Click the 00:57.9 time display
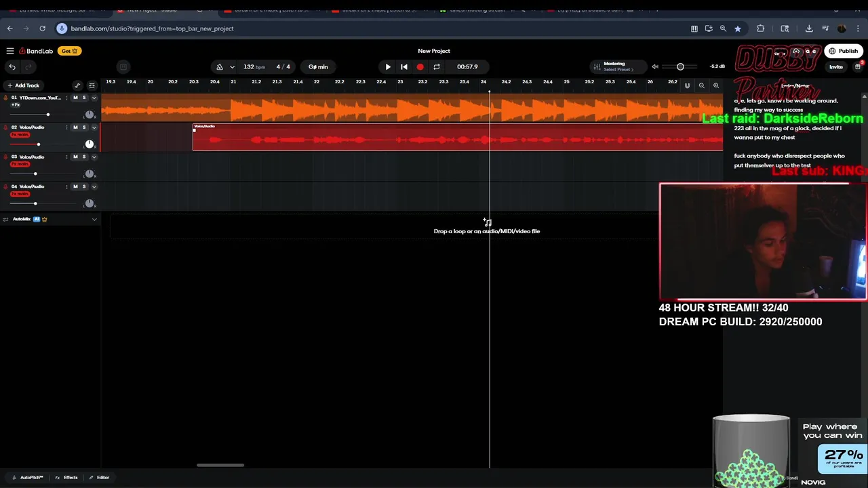868x488 pixels. [x=467, y=66]
